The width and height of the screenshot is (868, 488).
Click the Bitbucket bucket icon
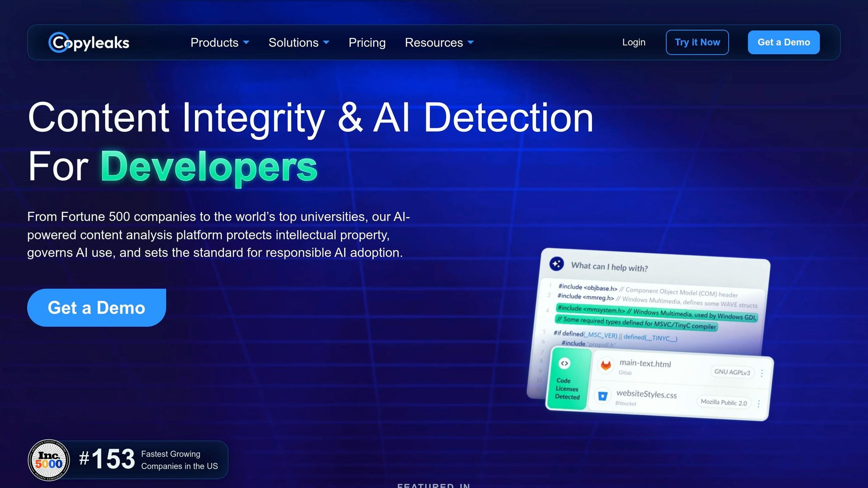(602, 396)
